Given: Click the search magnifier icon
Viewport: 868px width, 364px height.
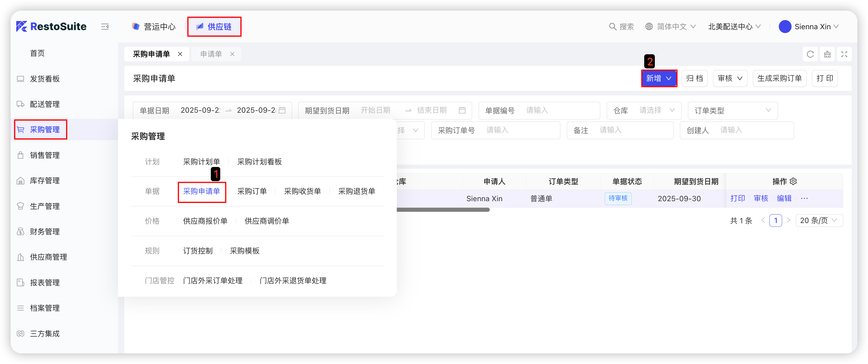Looking at the screenshot, I should tap(612, 27).
